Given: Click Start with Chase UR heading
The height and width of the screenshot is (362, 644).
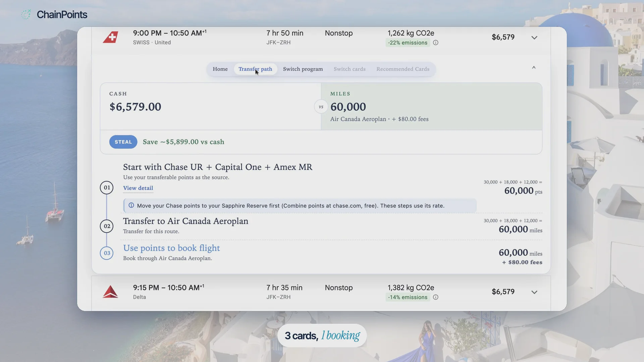Looking at the screenshot, I should click(218, 167).
